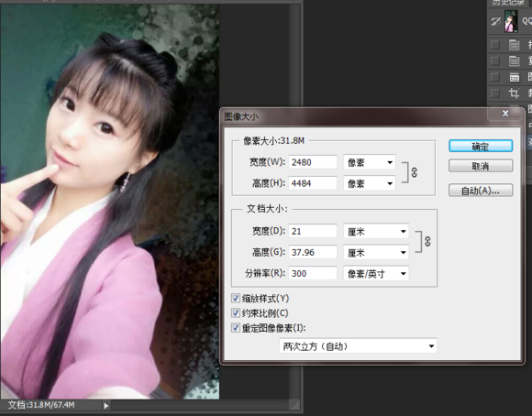Click the 确定 button
Viewport: 532px width, 416px height.
pyautogui.click(x=481, y=146)
